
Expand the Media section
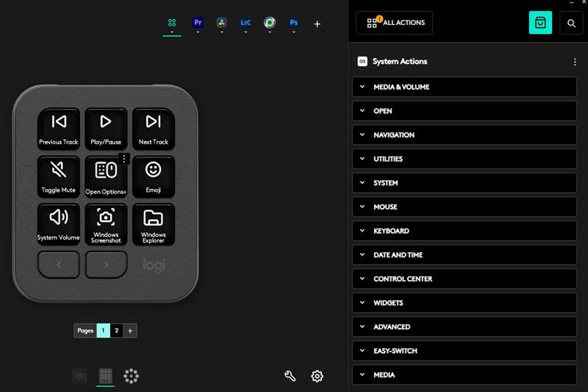coord(465,375)
